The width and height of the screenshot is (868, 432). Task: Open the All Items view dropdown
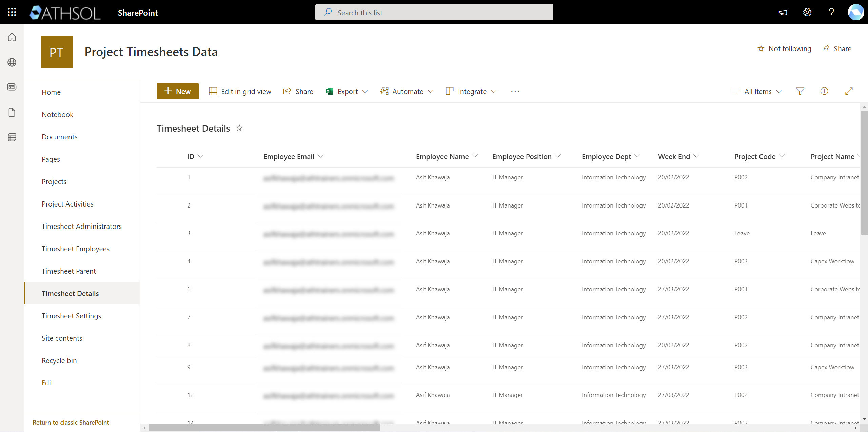757,91
